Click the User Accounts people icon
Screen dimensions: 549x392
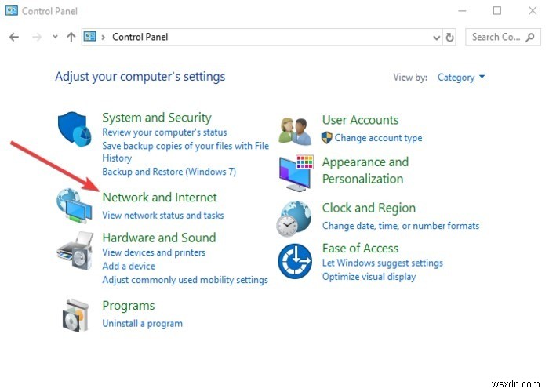[295, 132]
